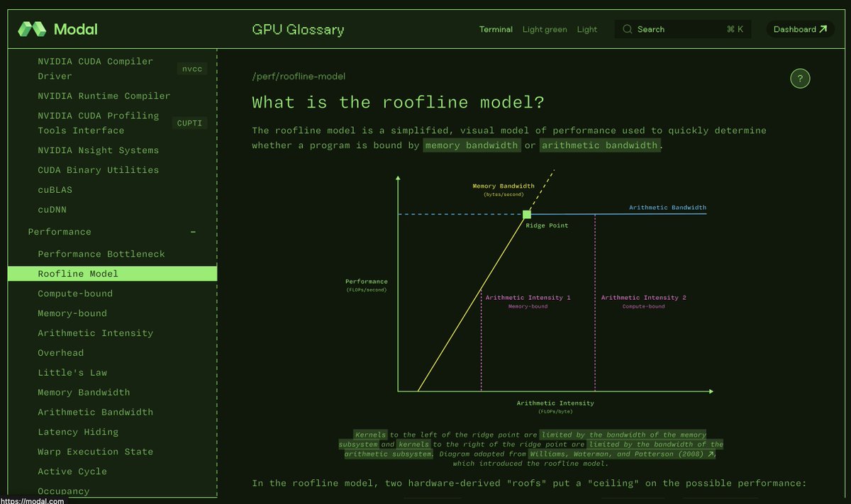Viewport: 851px width, 504px height.
Task: Click the Ridge Point square marker
Action: click(x=526, y=214)
